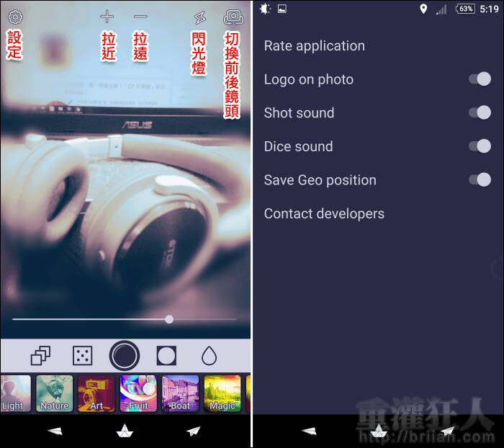Select the Magic filter thumbnail

[x=222, y=393]
